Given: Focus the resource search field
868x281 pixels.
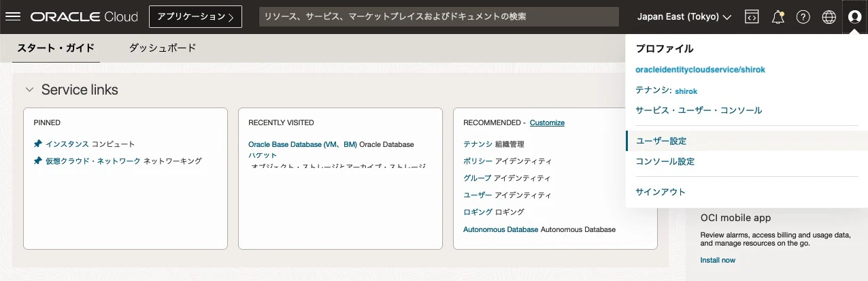Looking at the screenshot, I should pyautogui.click(x=439, y=17).
